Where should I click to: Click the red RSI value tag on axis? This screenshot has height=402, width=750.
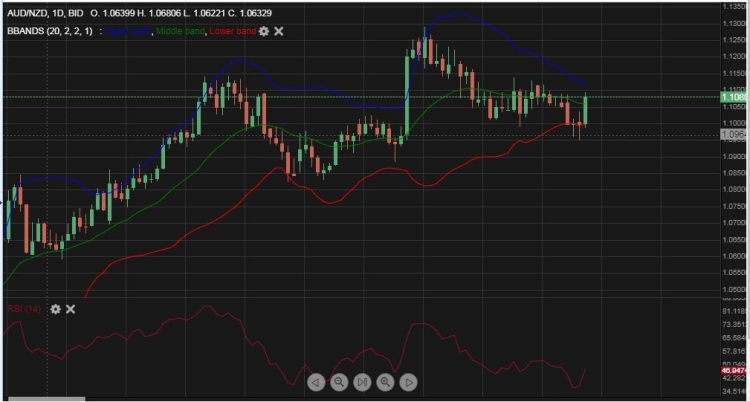click(x=734, y=369)
